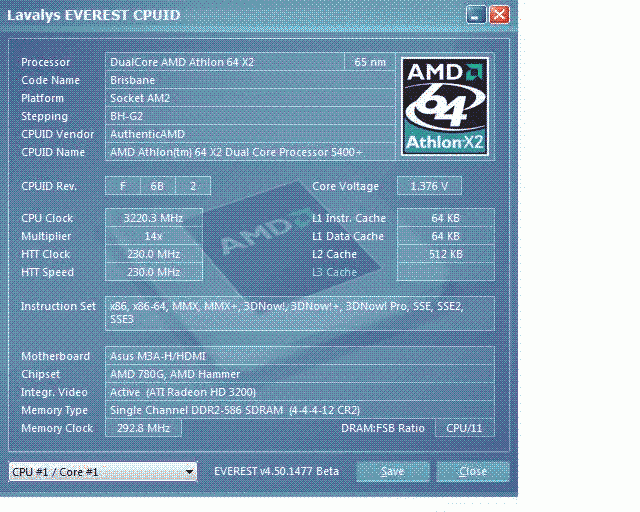The height and width of the screenshot is (512, 640).
Task: Click the CPUID Name 'Processor 5400+' field
Action: click(x=250, y=152)
